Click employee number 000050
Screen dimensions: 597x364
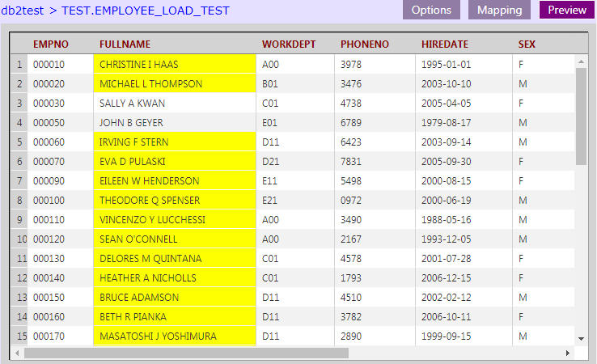49,123
